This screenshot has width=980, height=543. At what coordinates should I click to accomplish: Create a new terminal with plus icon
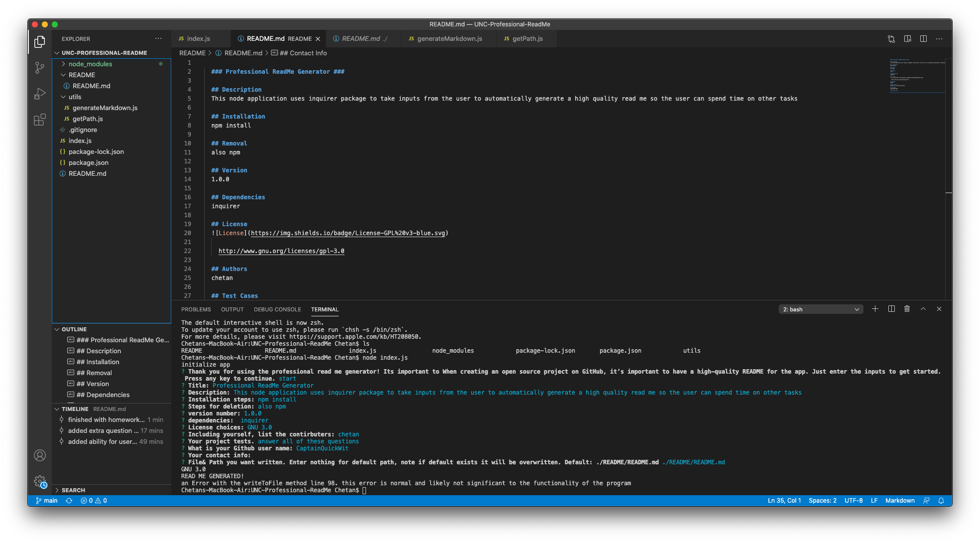[x=875, y=309]
